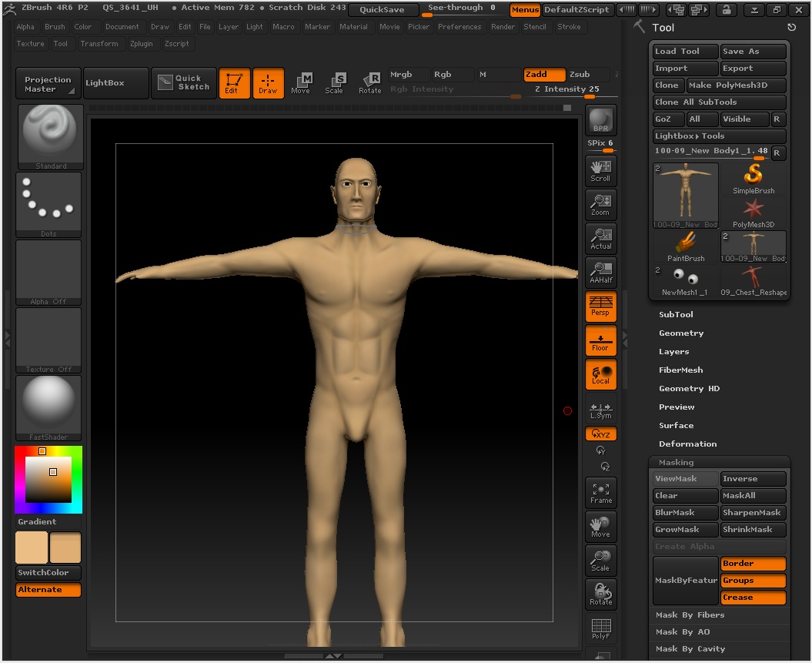Screen dimensions: 812x663
Task: Toggle the Alternate color button
Action: [x=48, y=589]
